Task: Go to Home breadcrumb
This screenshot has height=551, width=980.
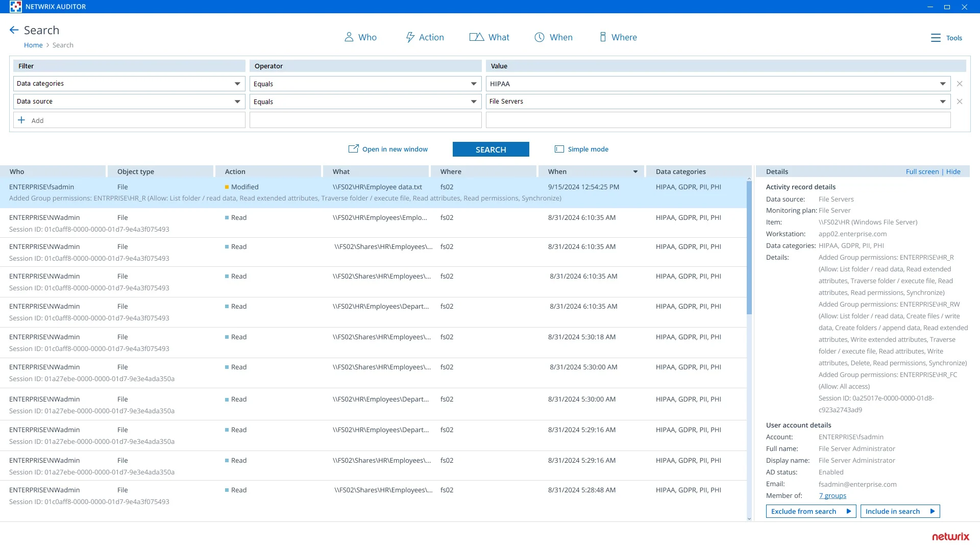Action: click(x=33, y=45)
